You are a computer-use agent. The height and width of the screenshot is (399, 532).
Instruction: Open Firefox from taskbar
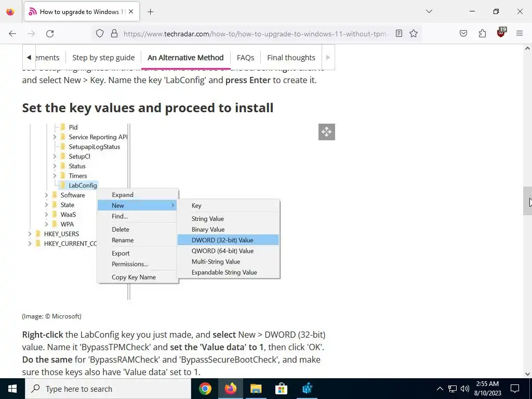pos(230,389)
